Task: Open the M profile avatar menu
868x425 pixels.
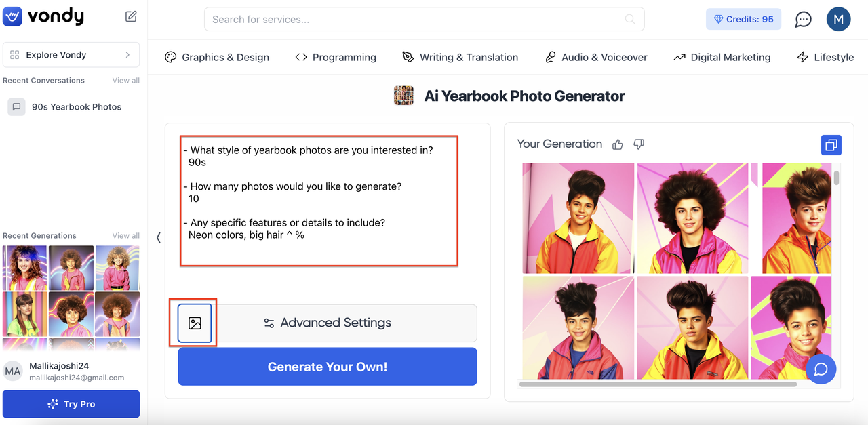Action: [838, 19]
